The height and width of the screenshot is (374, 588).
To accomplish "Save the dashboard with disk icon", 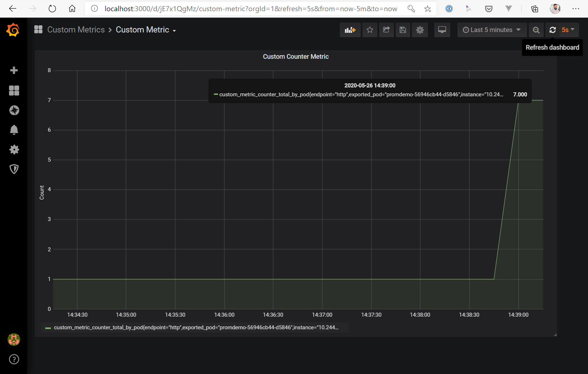I will point(403,30).
